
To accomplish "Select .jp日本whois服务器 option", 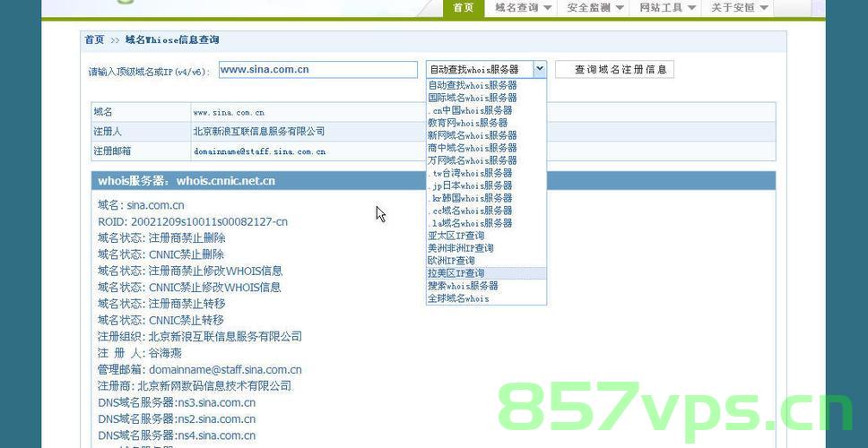I will pyautogui.click(x=486, y=185).
